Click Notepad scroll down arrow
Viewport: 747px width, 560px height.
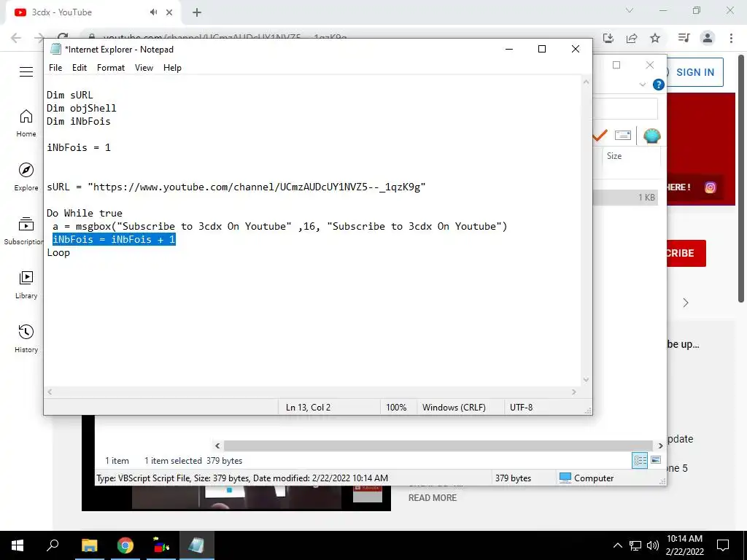click(x=586, y=379)
